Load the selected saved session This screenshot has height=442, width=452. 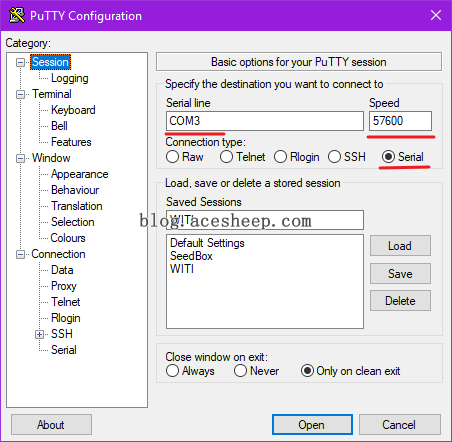[400, 246]
